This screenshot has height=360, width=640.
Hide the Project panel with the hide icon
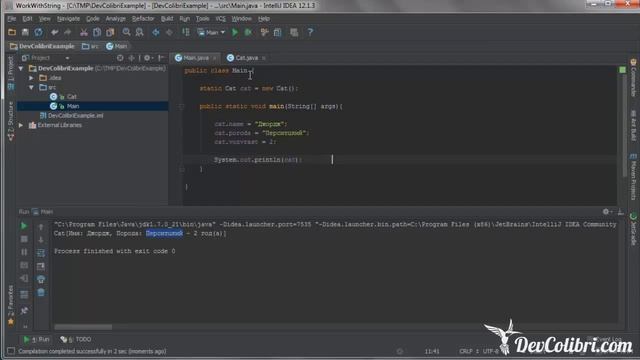[x=161, y=58]
